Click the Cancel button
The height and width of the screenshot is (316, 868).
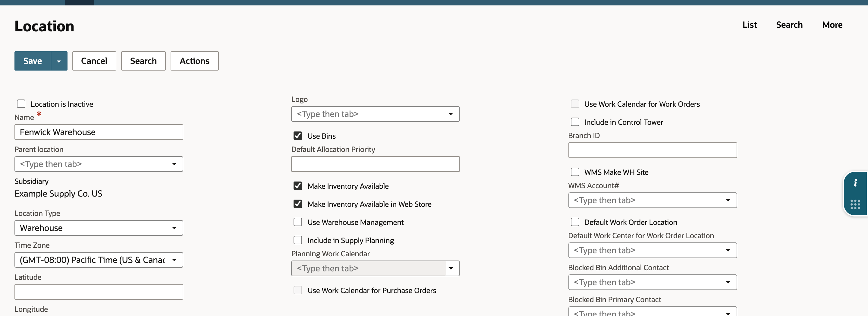pyautogui.click(x=94, y=61)
